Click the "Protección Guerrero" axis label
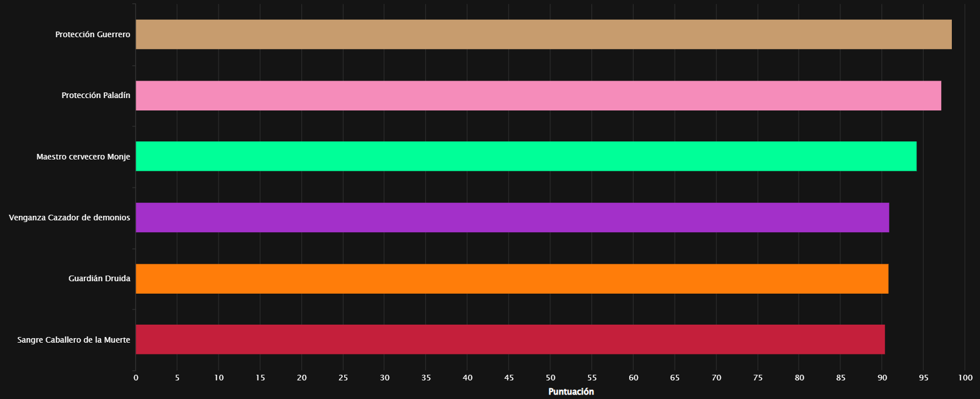The width and height of the screenshot is (980, 399). [92, 34]
